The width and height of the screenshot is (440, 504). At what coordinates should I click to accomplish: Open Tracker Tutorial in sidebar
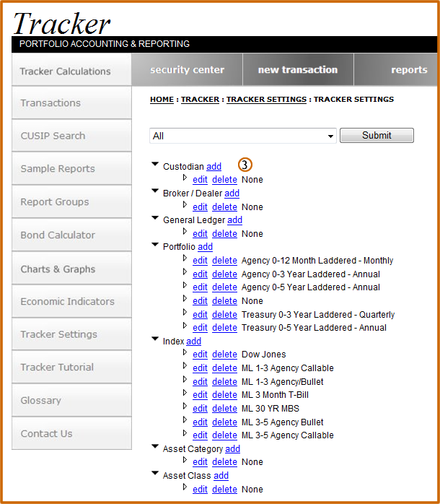71,367
